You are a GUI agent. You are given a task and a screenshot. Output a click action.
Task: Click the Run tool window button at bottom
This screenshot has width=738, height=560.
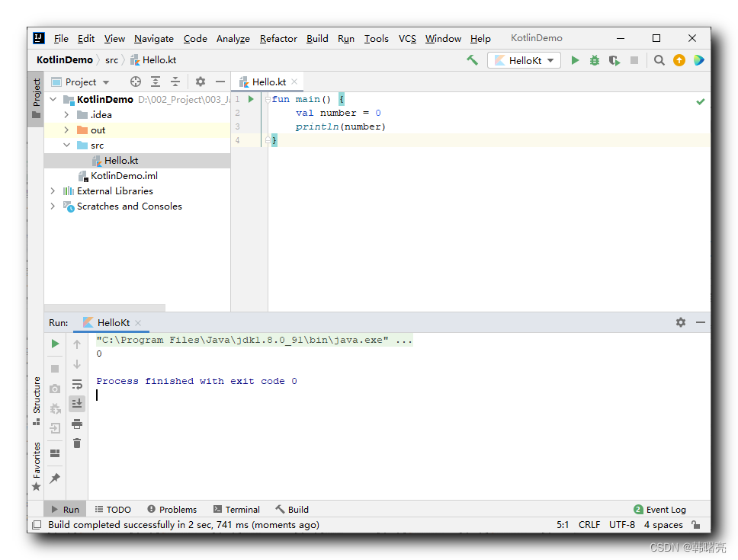point(65,510)
